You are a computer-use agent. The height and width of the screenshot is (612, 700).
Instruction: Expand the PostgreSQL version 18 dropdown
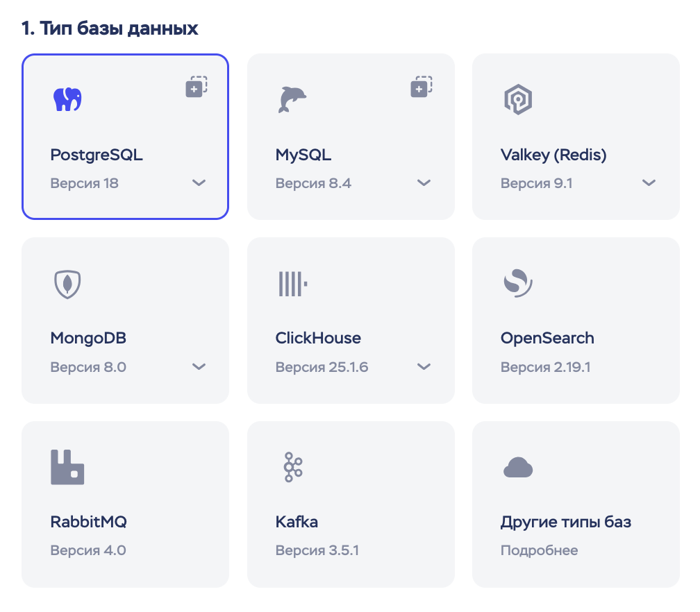pyautogui.click(x=199, y=182)
